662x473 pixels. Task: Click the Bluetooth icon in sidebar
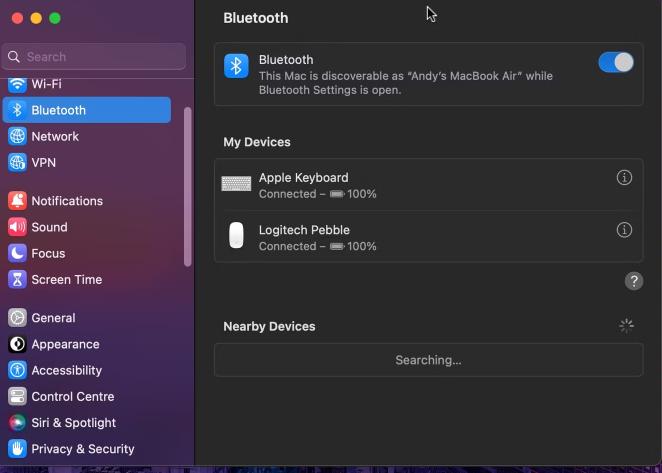pyautogui.click(x=17, y=110)
